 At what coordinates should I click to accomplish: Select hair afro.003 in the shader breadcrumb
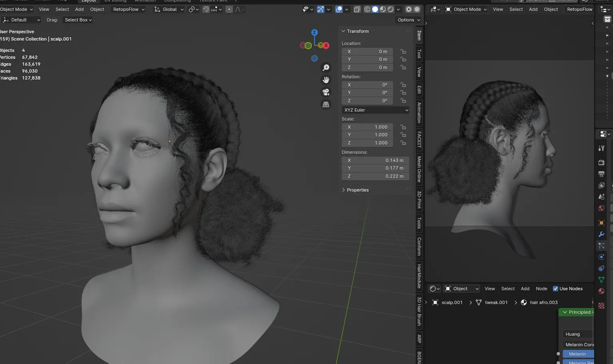pos(544,302)
